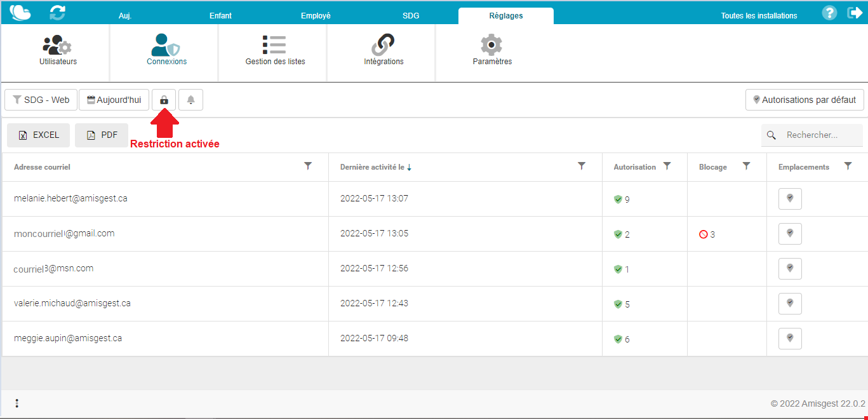Open emplacements for melanie.hebert row
Viewport: 868px width, 420px height.
(790, 199)
